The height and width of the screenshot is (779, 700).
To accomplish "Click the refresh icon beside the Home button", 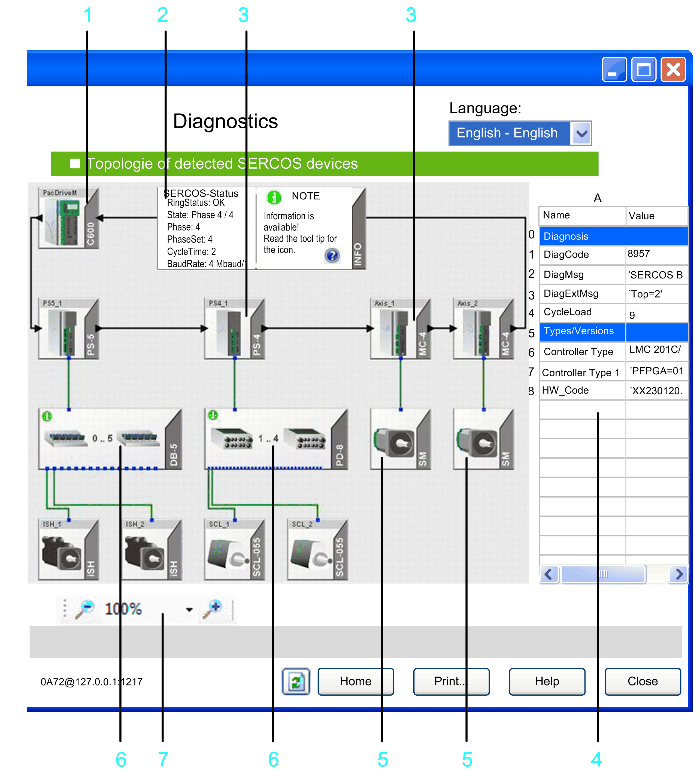I will [x=296, y=681].
